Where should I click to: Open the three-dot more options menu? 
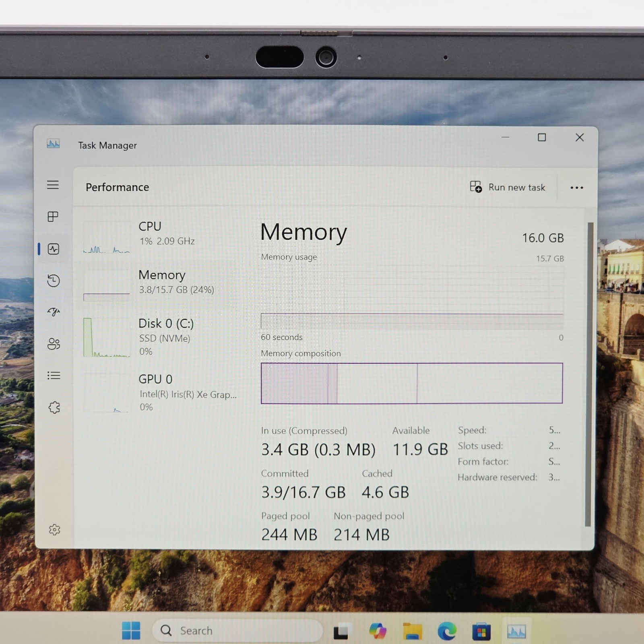pyautogui.click(x=576, y=188)
